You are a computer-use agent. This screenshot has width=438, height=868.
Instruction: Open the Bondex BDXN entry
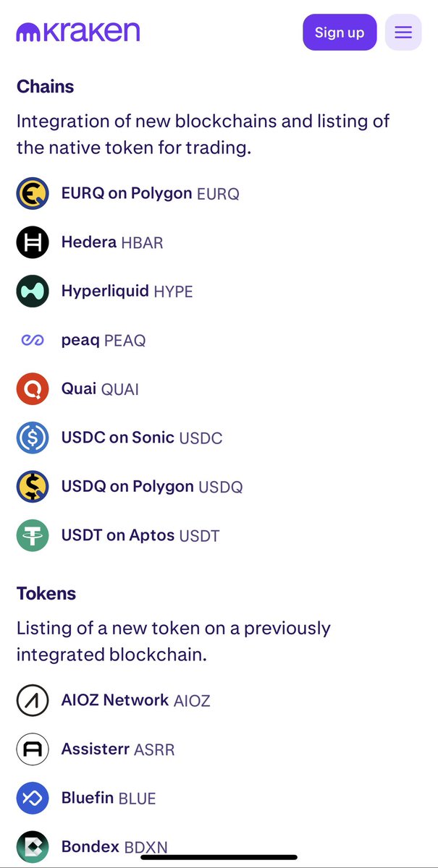(114, 846)
